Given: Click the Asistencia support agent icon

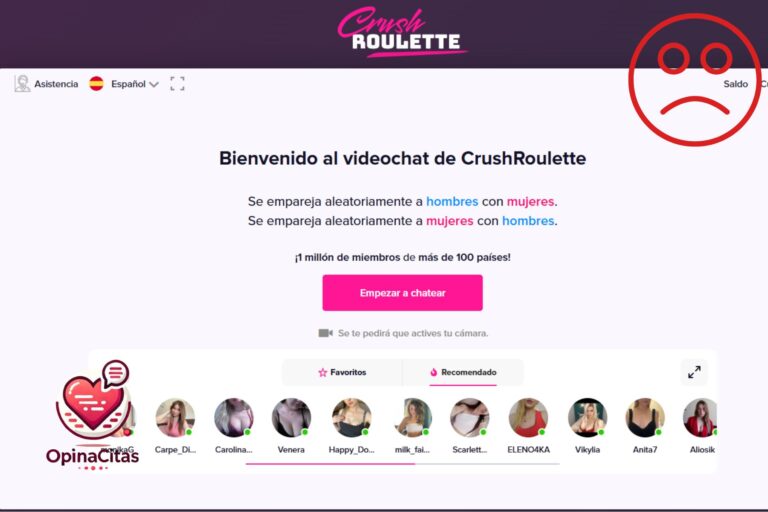Looking at the screenshot, I should tap(22, 84).
